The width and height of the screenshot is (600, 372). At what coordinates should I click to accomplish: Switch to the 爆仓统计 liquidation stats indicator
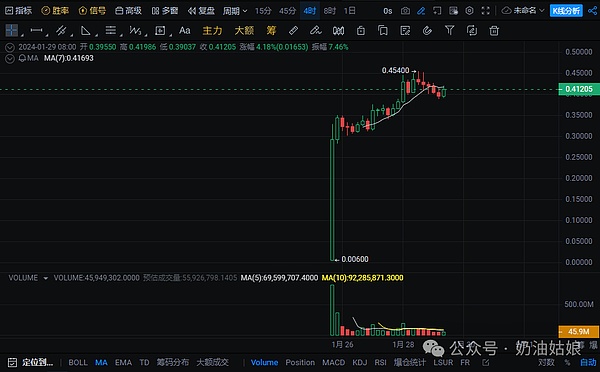[409, 362]
